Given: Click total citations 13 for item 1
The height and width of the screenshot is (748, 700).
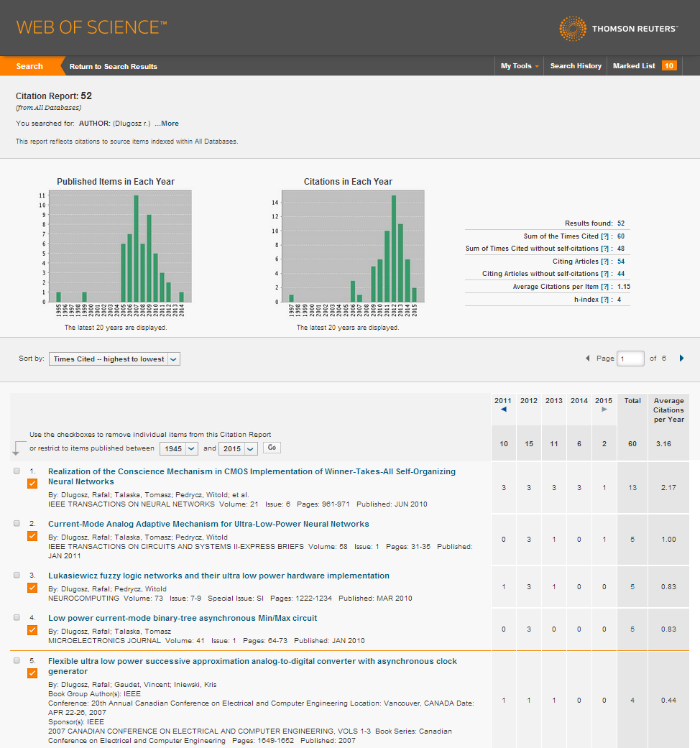Looking at the screenshot, I should point(632,488).
